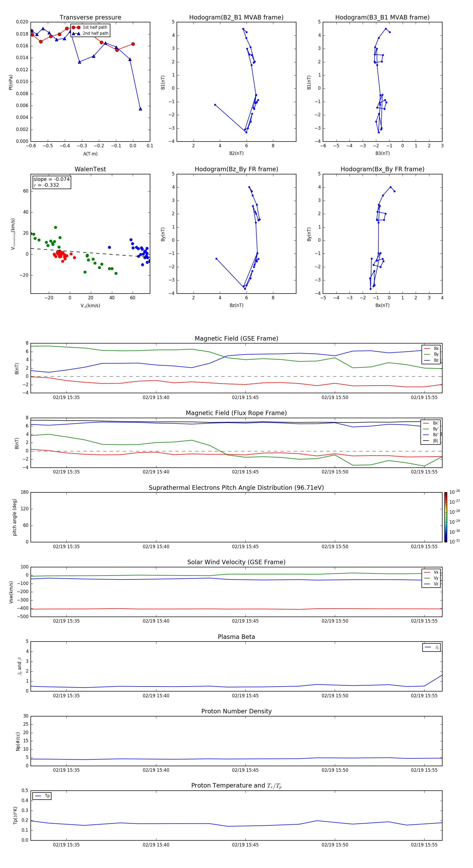
Task: Click the 'B2(nT)' x-axis label
Action: (x=236, y=153)
